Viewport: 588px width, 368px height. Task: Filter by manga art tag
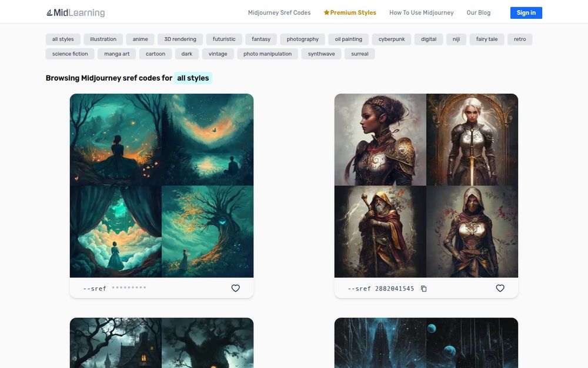(x=117, y=54)
